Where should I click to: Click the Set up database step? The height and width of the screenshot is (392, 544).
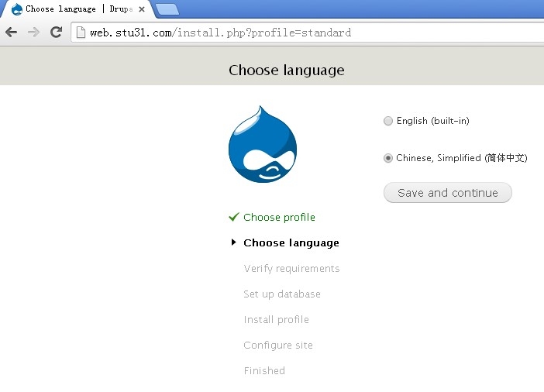coord(281,294)
